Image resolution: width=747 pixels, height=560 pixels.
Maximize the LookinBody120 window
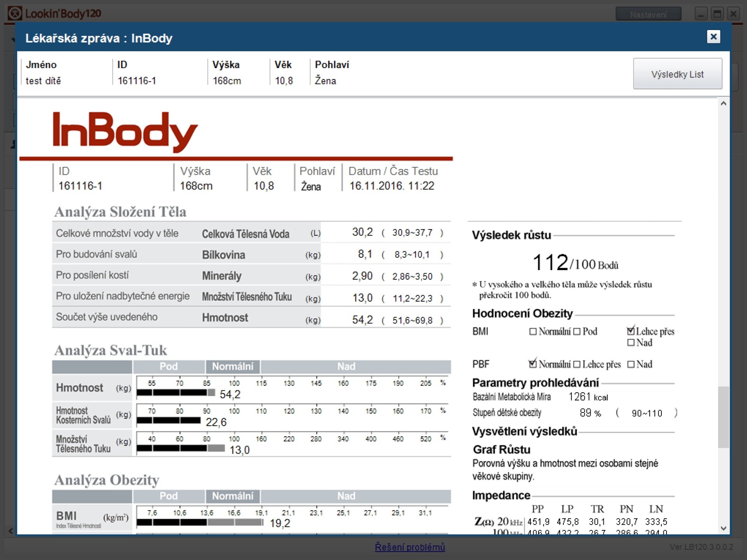pos(717,14)
